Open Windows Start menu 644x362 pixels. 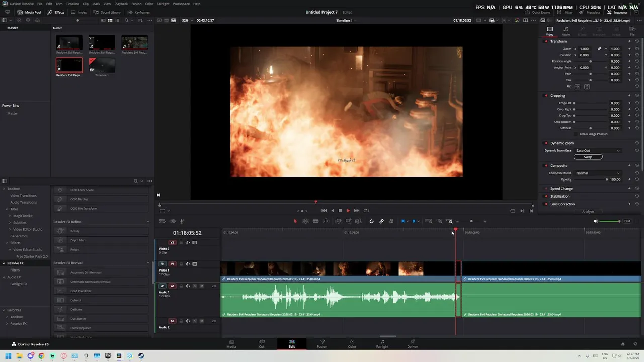pos(8,356)
